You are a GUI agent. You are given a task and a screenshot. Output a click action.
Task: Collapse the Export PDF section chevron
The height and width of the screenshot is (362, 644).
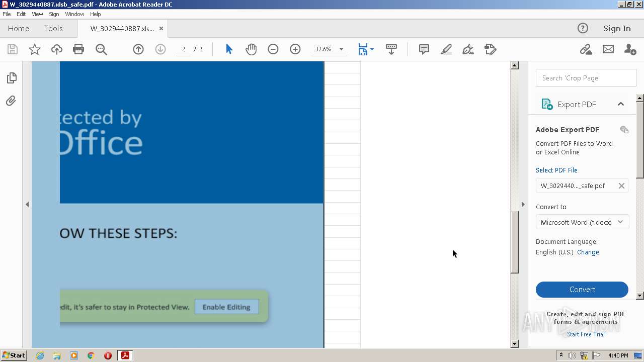621,104
